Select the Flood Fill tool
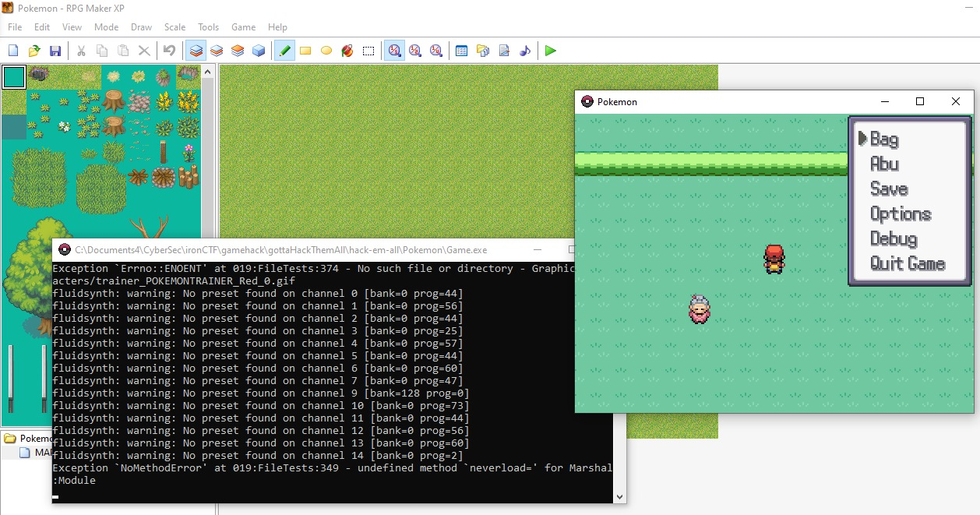This screenshot has width=980, height=515. (347, 51)
